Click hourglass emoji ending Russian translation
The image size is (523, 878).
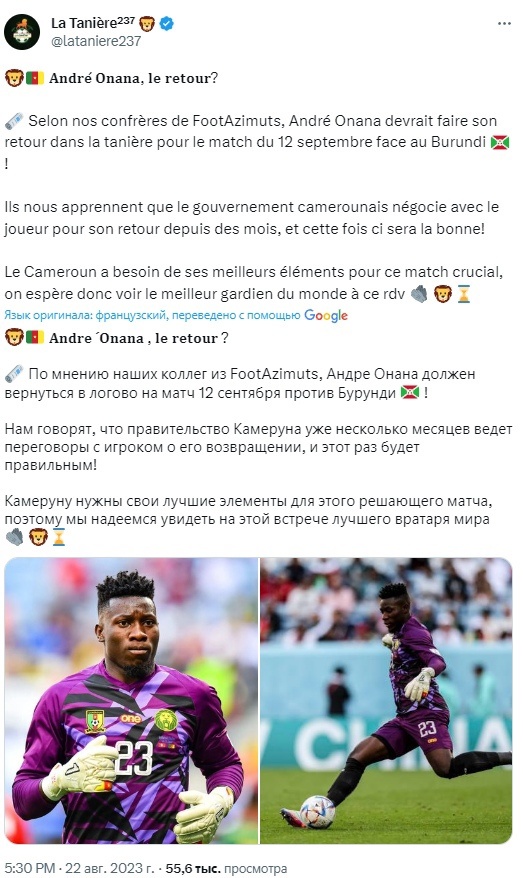click(x=59, y=538)
